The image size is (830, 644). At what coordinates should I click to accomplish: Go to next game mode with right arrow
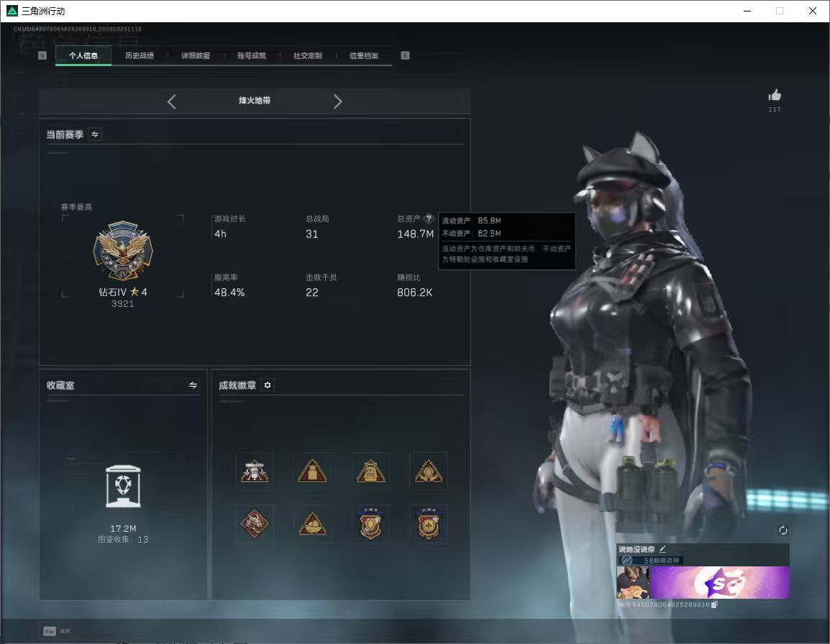pos(338,101)
